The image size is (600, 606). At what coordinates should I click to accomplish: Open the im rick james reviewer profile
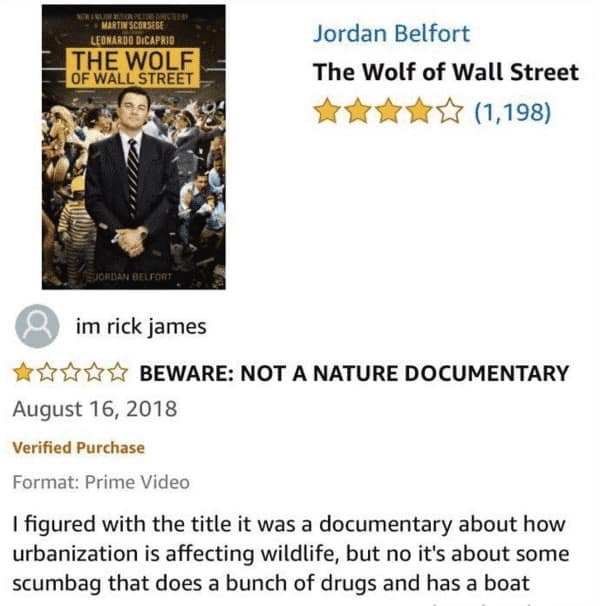tap(141, 326)
